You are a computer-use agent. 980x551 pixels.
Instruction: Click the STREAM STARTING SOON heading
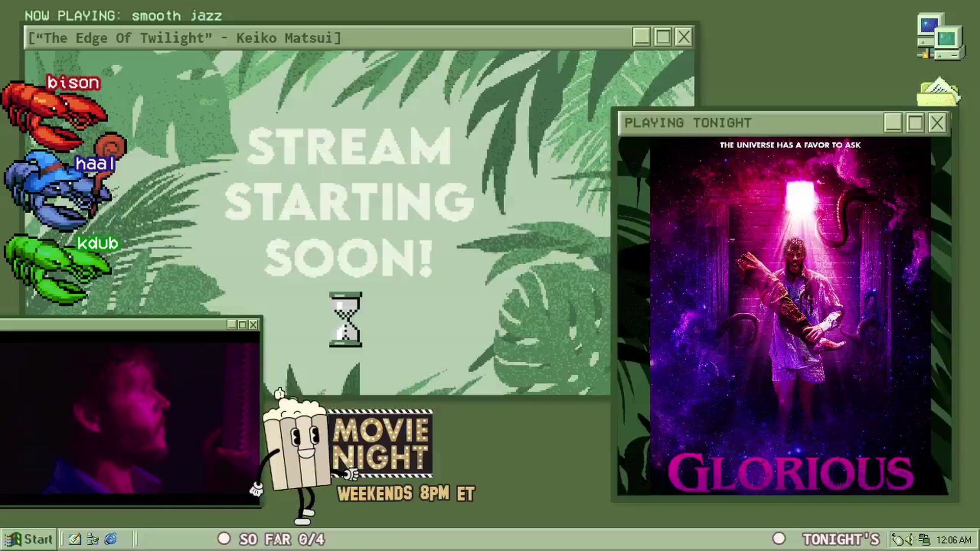point(349,202)
